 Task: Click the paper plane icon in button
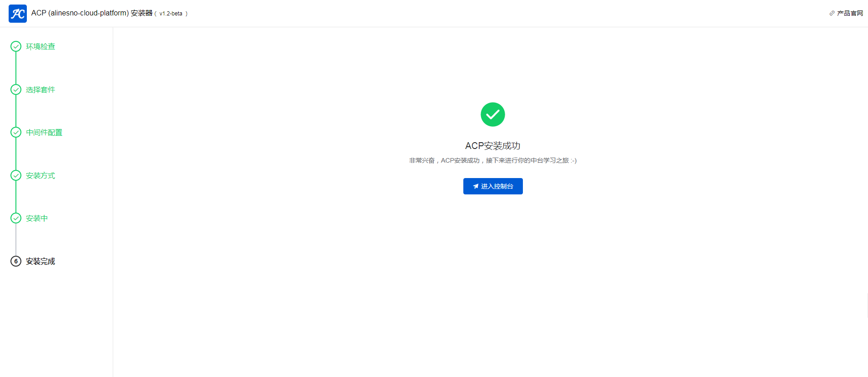(x=476, y=186)
